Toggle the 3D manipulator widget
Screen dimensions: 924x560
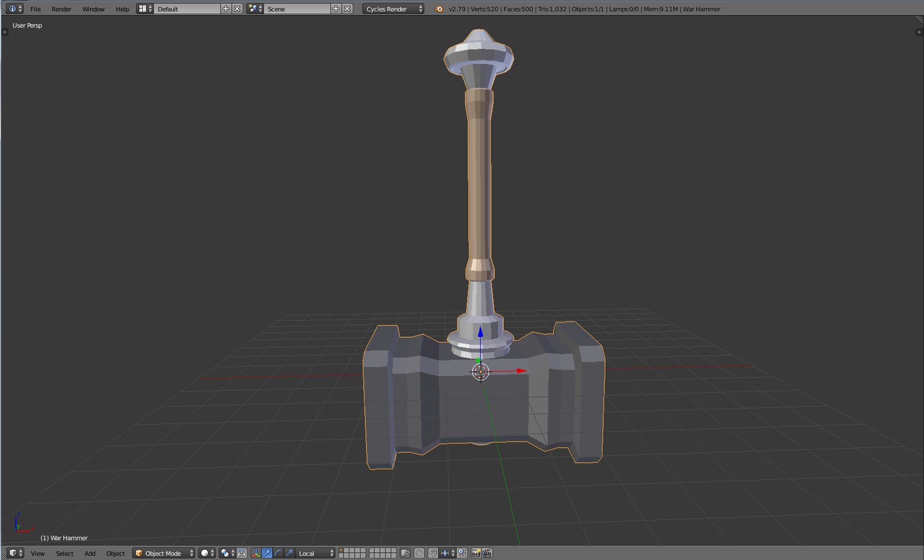point(256,553)
